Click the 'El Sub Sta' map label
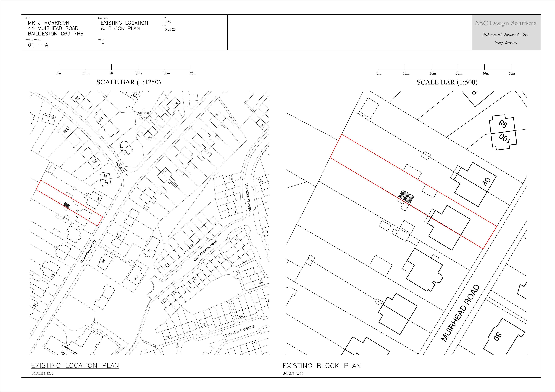555x392 pixels. (x=144, y=111)
